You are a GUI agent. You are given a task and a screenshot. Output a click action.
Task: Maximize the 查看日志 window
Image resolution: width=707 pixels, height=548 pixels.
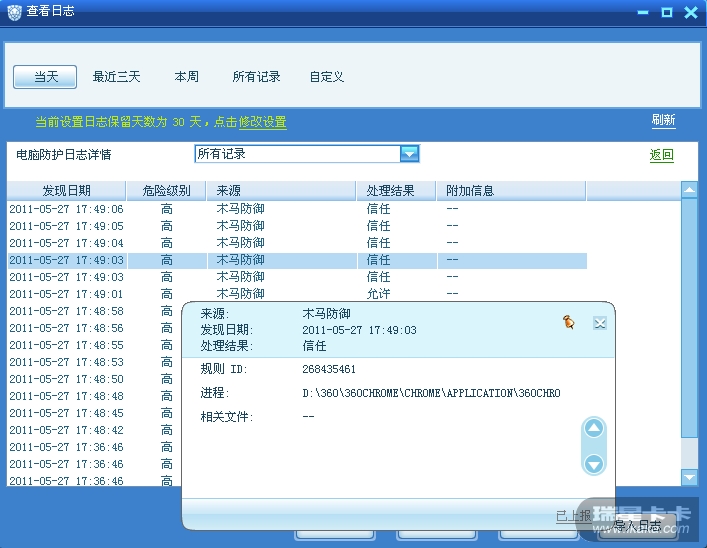667,12
